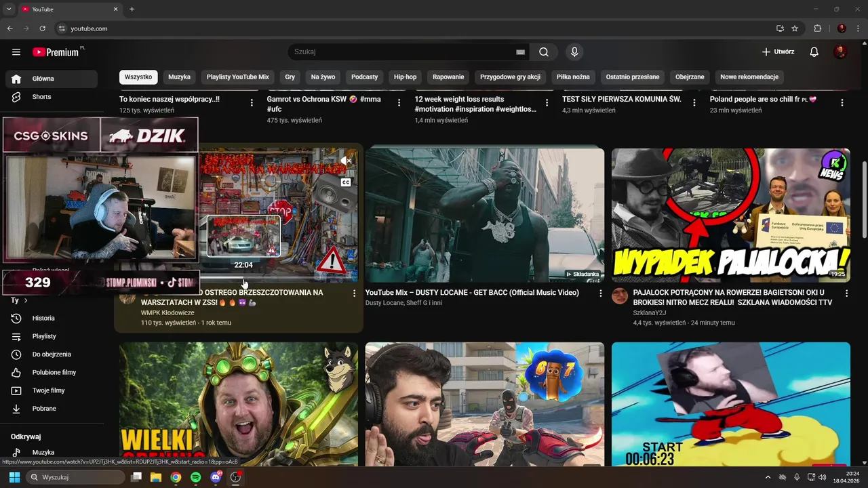Bookmark this page with star icon
Viewport: 868px width, 488px height.
pos(795,28)
